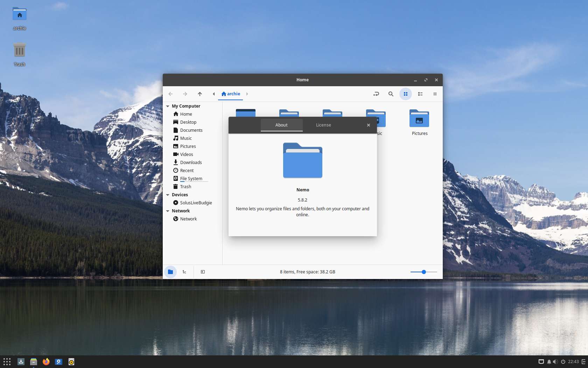Close the About Nemo dialog
Image resolution: width=588 pixels, height=368 pixels.
pyautogui.click(x=369, y=125)
